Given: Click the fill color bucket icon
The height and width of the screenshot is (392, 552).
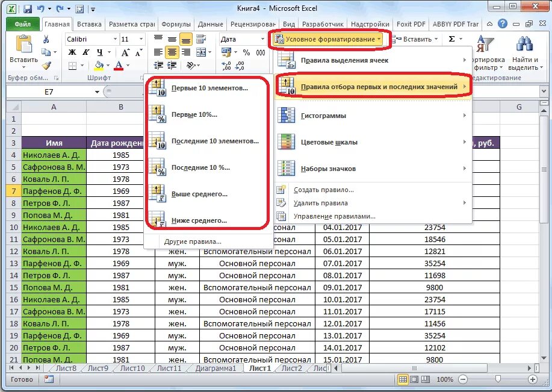Looking at the screenshot, I should click(x=99, y=66).
